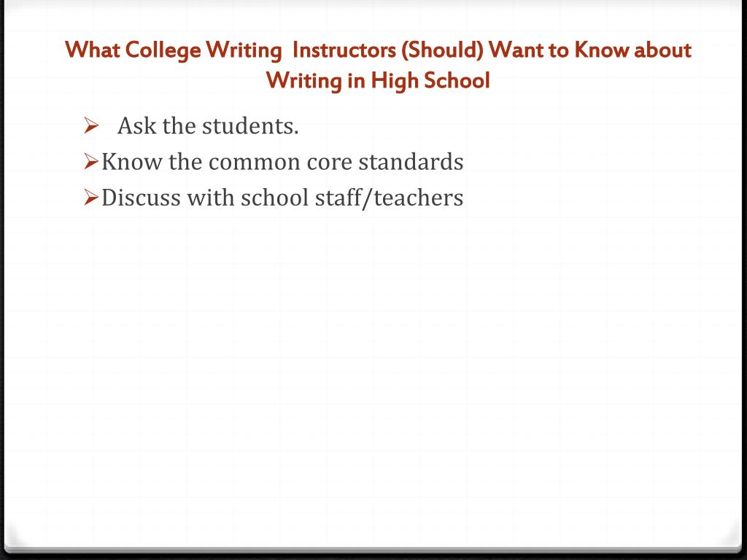This screenshot has width=747, height=560.
Task: Select the "Discuss with school staff/teachers" line
Action: [x=282, y=198]
